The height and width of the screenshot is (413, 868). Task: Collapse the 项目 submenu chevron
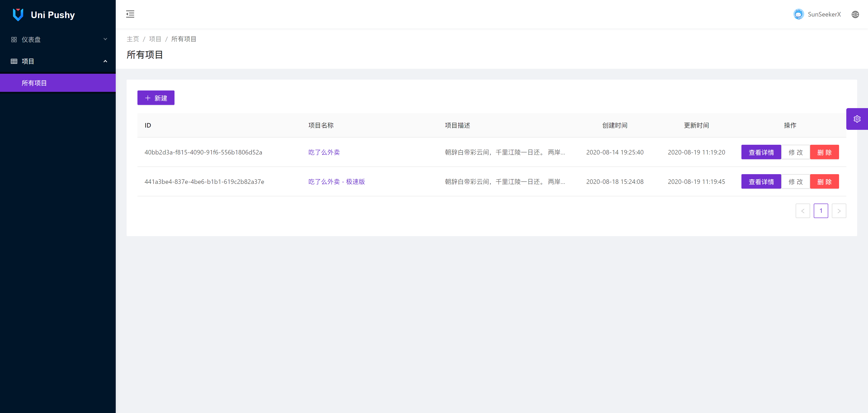[x=105, y=61]
